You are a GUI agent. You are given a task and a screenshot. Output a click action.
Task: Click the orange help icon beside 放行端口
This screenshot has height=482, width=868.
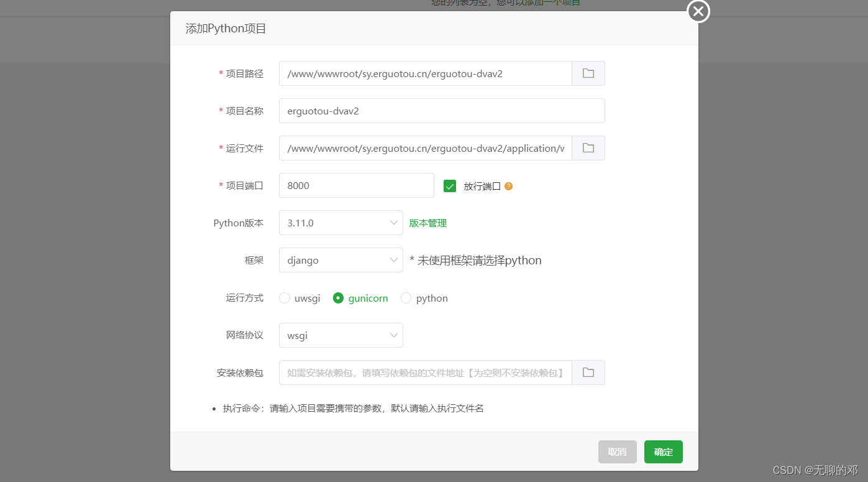[508, 185]
